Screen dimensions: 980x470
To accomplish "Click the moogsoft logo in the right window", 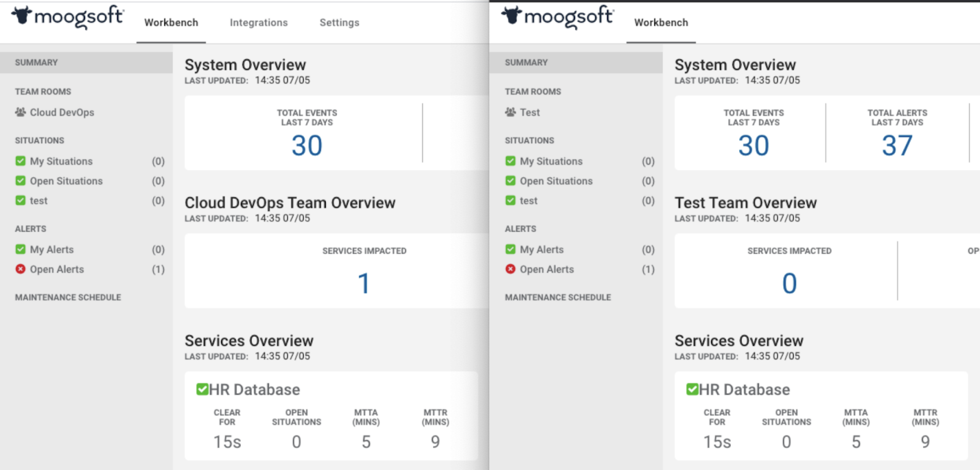I will (557, 17).
